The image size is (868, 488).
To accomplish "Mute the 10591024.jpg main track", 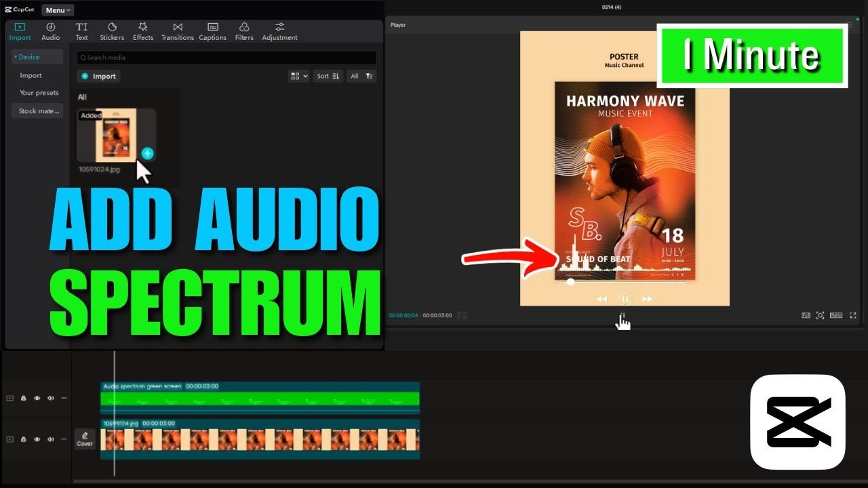I will [50, 439].
